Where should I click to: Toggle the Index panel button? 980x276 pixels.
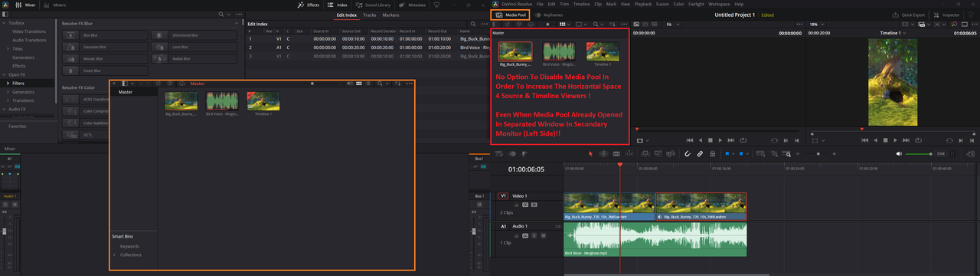(338, 4)
